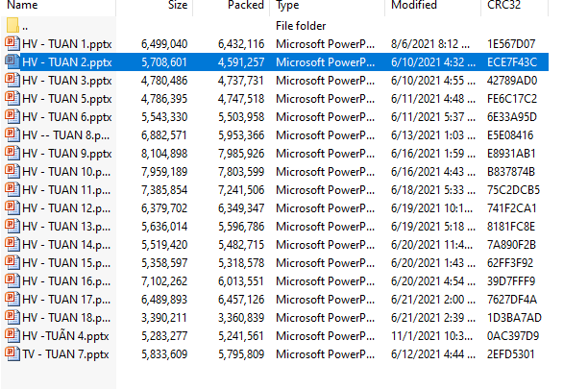Click the Packed column header
This screenshot has height=389, width=588.
[246, 6]
